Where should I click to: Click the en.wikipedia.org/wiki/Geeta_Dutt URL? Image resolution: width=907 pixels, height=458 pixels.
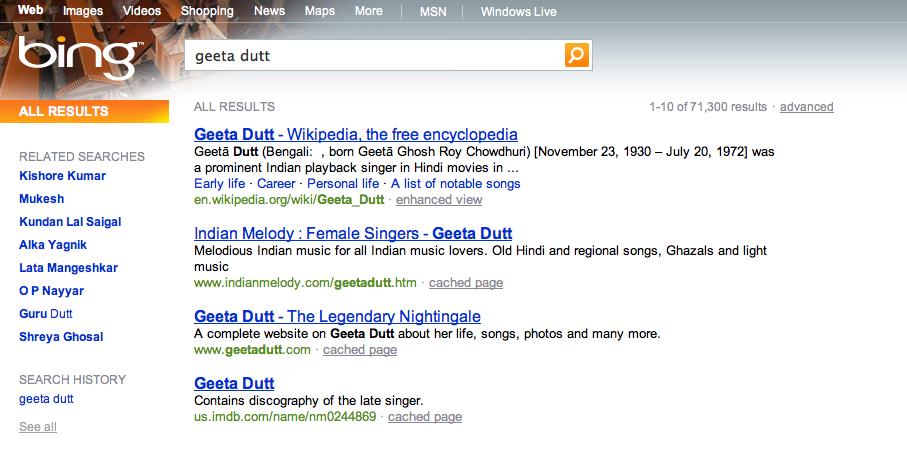pyautogui.click(x=289, y=200)
